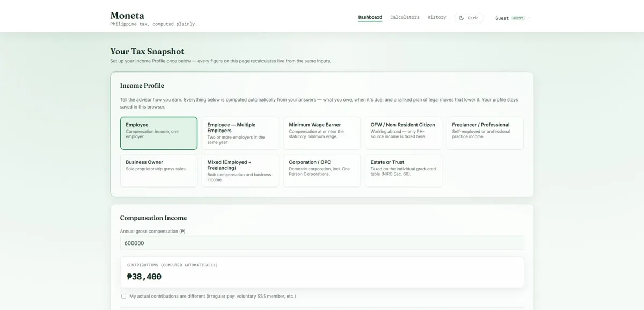Select the Employee income profile card
The height and width of the screenshot is (310, 644).
coord(159,133)
